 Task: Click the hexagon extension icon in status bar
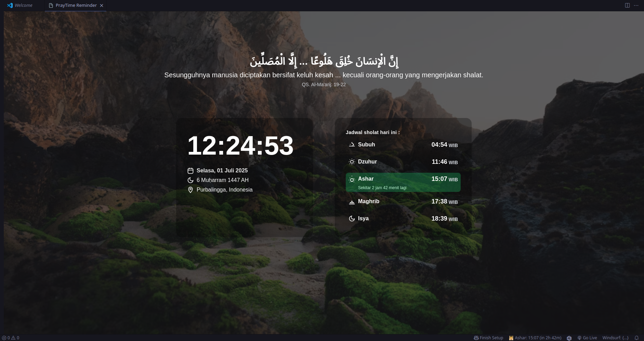coord(569,338)
